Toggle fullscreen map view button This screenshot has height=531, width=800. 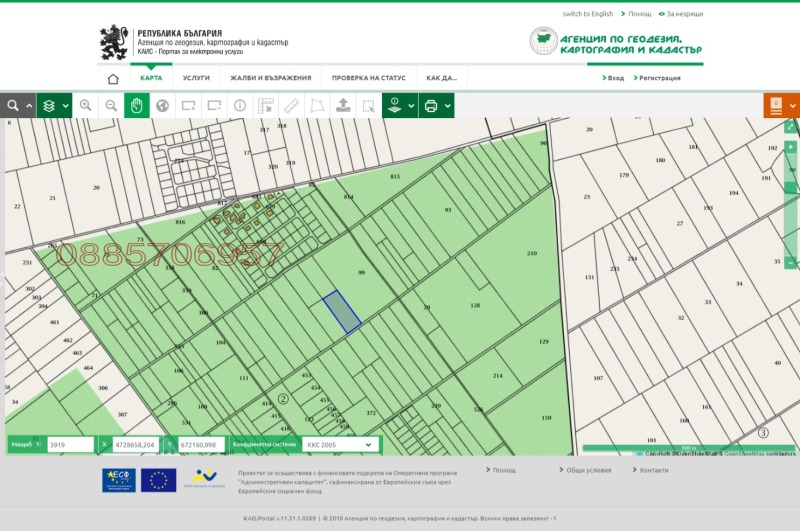(x=791, y=127)
